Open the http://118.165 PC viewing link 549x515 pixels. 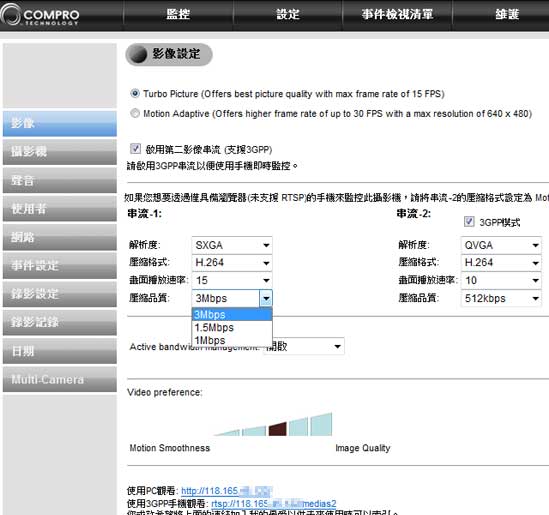point(226,491)
